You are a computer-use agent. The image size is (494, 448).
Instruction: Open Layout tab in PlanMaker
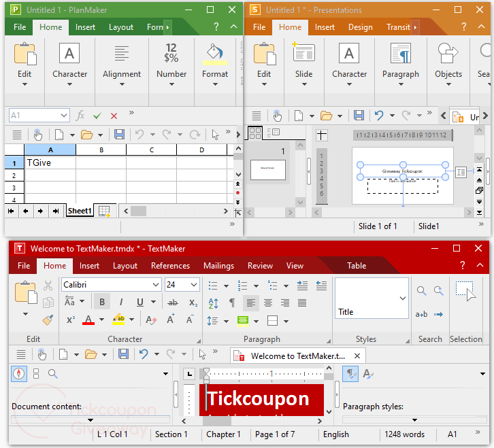pos(121,27)
